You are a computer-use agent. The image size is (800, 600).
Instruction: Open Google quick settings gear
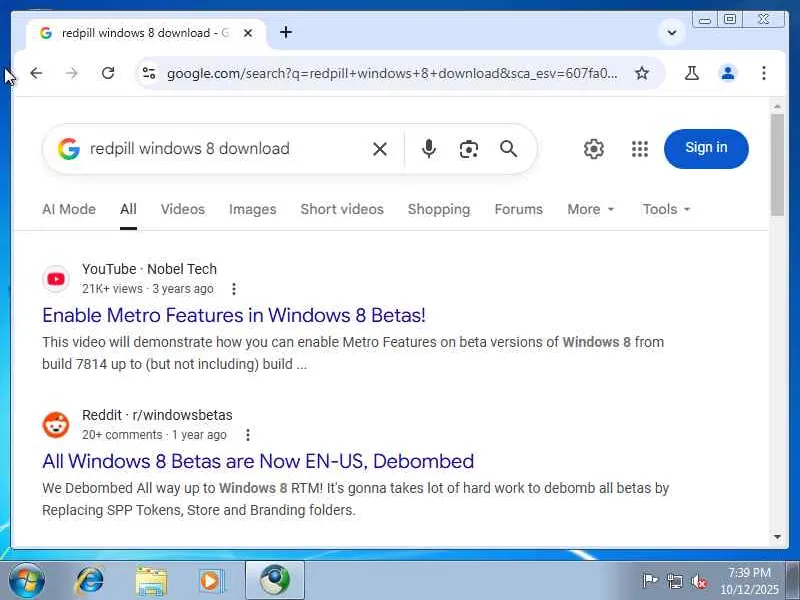coord(594,149)
